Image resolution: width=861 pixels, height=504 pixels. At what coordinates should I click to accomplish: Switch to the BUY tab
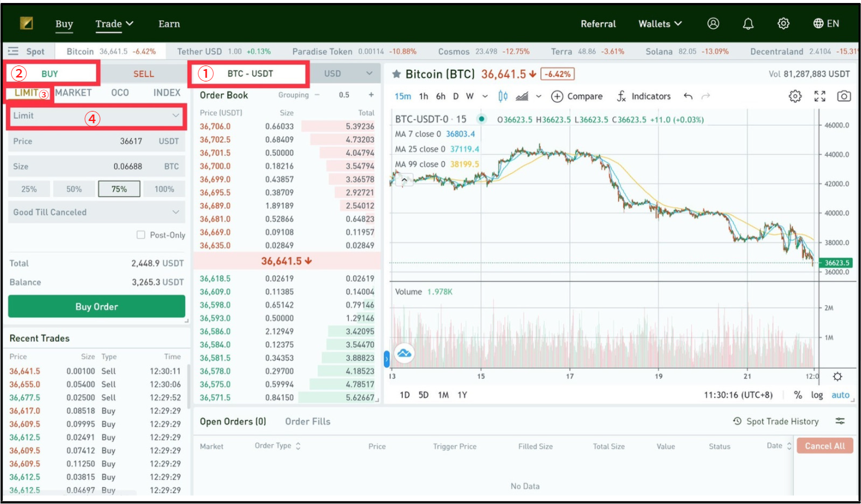click(x=50, y=74)
